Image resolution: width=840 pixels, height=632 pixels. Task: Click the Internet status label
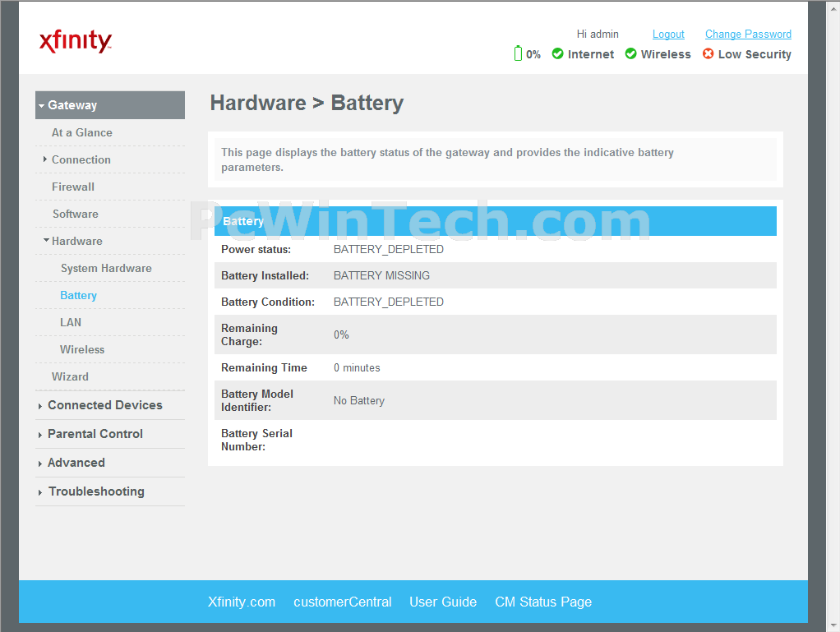coord(591,54)
